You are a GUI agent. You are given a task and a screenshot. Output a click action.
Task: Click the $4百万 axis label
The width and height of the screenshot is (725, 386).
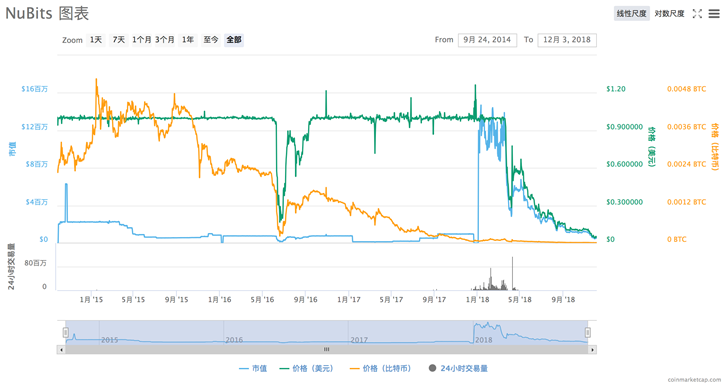[37, 202]
